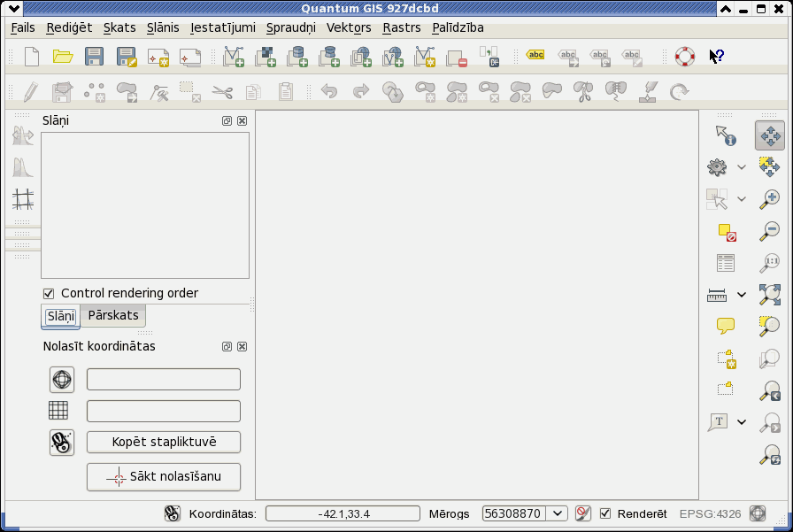Click Pan Map to Selection icon

[770, 167]
